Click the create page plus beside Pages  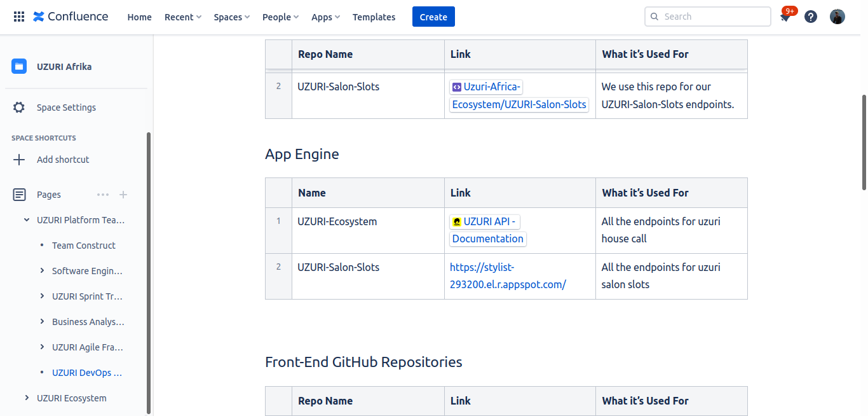pos(123,194)
